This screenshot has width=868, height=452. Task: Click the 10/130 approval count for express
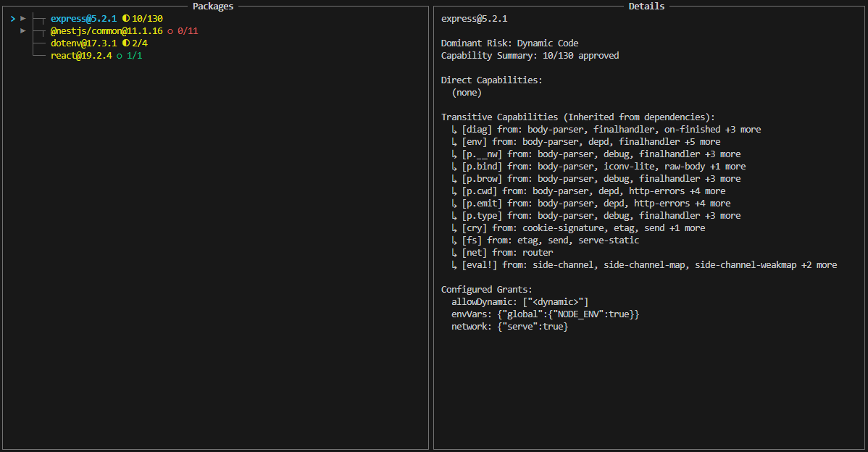147,19
